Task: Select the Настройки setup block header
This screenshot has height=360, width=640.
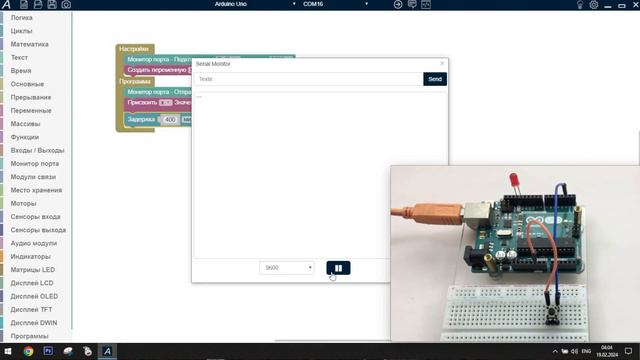Action: click(x=134, y=49)
